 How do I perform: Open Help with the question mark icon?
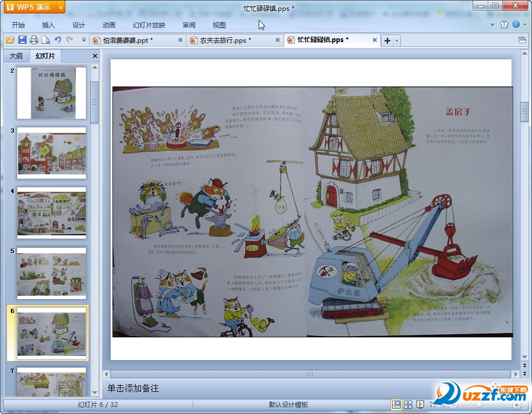(516, 24)
